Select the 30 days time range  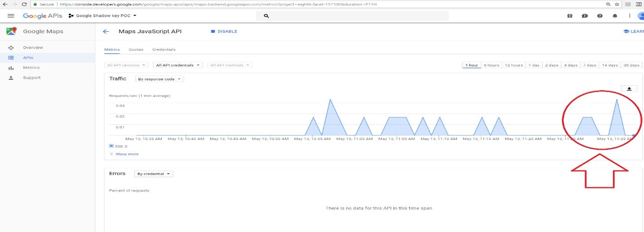[631, 65]
